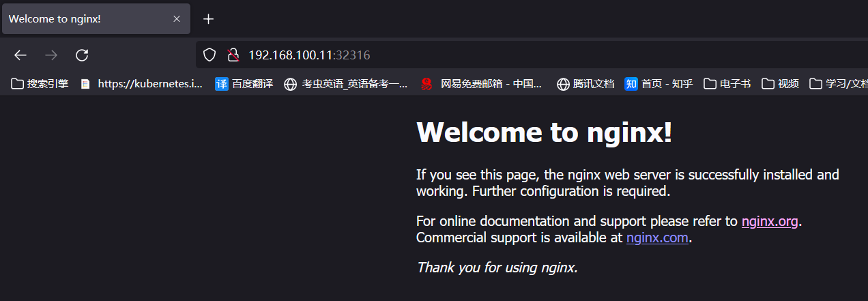Click the kubernetes bookmark page icon
Image resolution: width=868 pixels, height=301 pixels.
click(85, 84)
